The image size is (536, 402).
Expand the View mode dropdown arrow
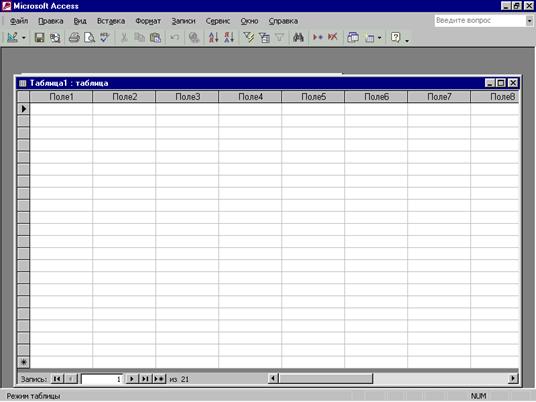tap(24, 38)
